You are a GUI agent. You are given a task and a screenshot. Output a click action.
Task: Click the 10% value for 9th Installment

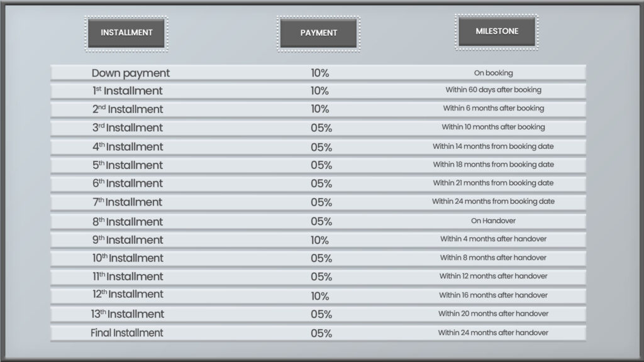coord(319,240)
